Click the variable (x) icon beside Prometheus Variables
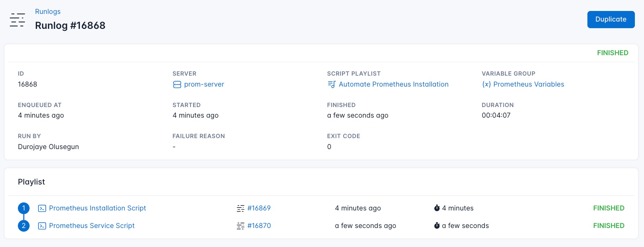The height and width of the screenshot is (247, 644). point(486,84)
